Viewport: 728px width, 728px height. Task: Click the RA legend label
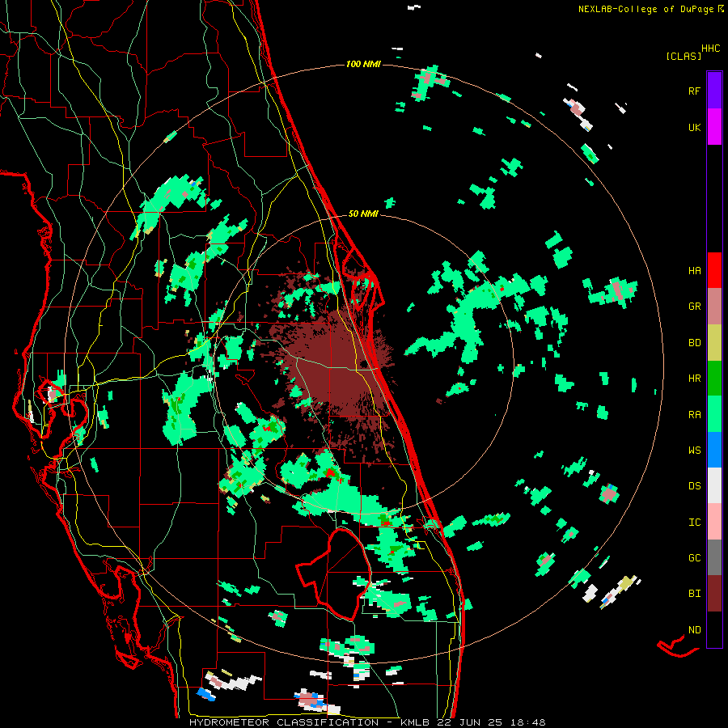[x=694, y=415]
